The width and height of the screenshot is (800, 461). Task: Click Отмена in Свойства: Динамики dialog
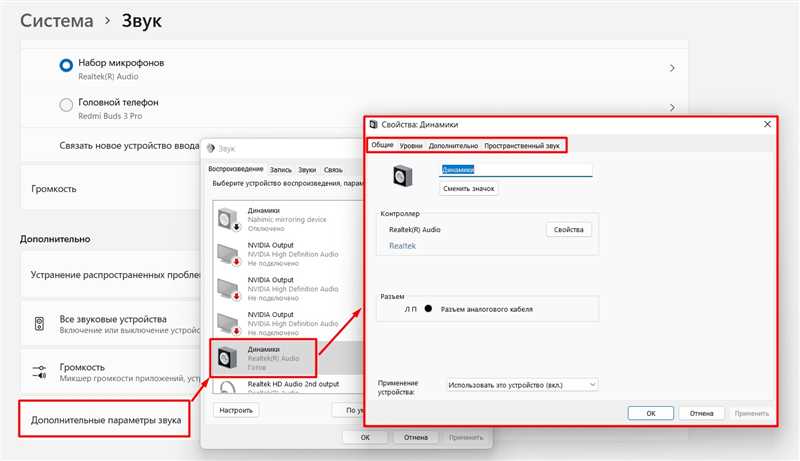point(702,413)
